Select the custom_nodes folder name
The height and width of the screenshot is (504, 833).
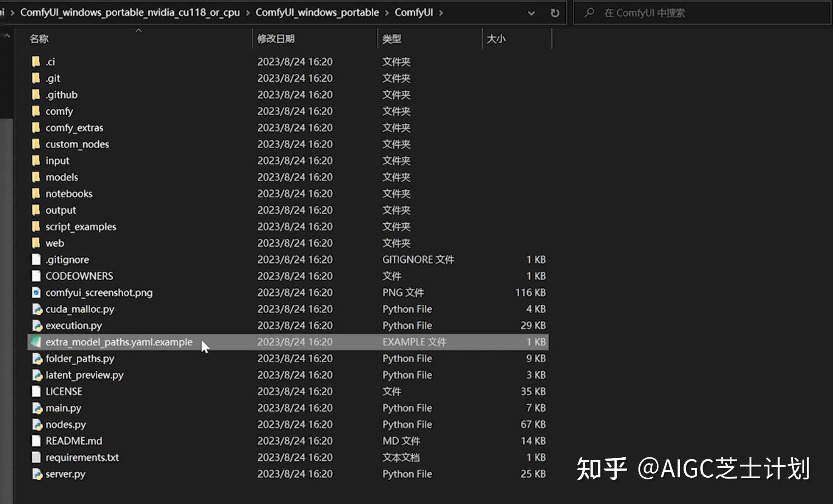(77, 144)
